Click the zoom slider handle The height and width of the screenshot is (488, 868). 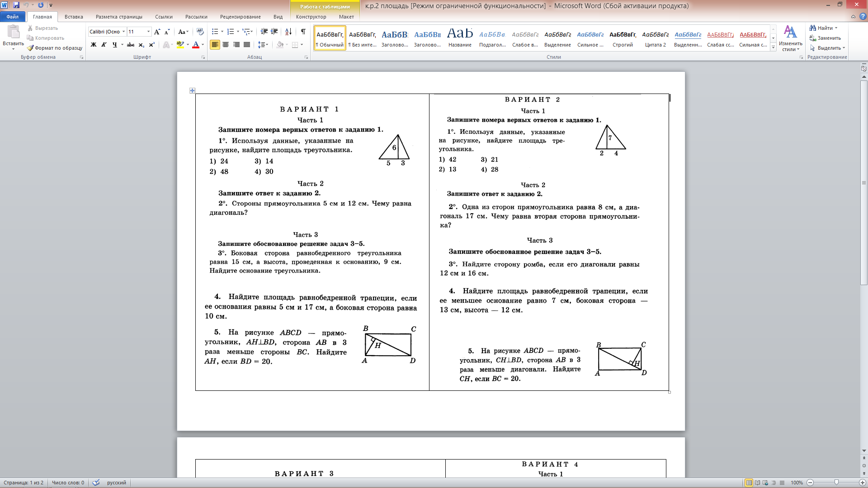point(836,483)
